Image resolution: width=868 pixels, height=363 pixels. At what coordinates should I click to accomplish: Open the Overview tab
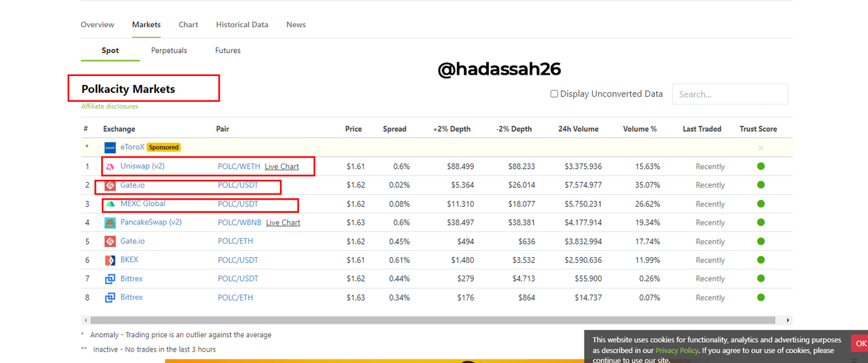click(98, 24)
